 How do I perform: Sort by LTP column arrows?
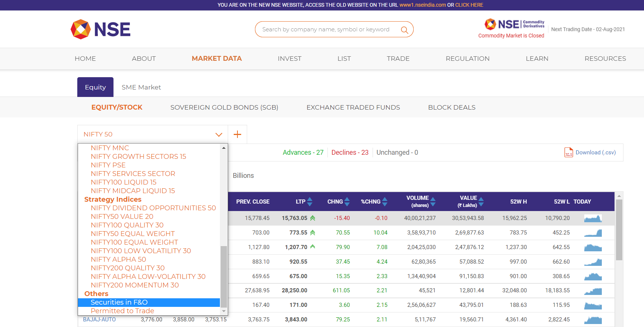pos(310,202)
